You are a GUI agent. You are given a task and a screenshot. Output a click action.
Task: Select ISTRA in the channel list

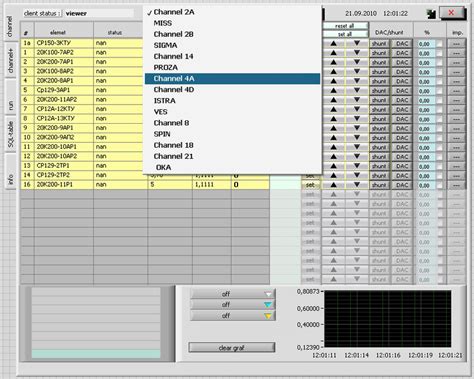click(232, 101)
